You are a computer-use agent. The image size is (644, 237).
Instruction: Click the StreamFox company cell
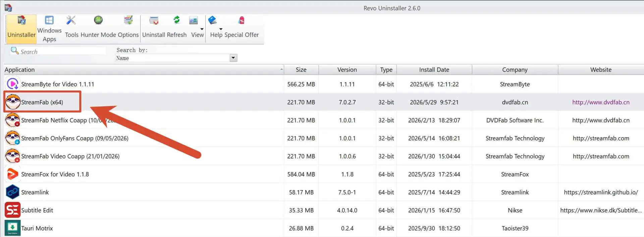click(x=515, y=174)
